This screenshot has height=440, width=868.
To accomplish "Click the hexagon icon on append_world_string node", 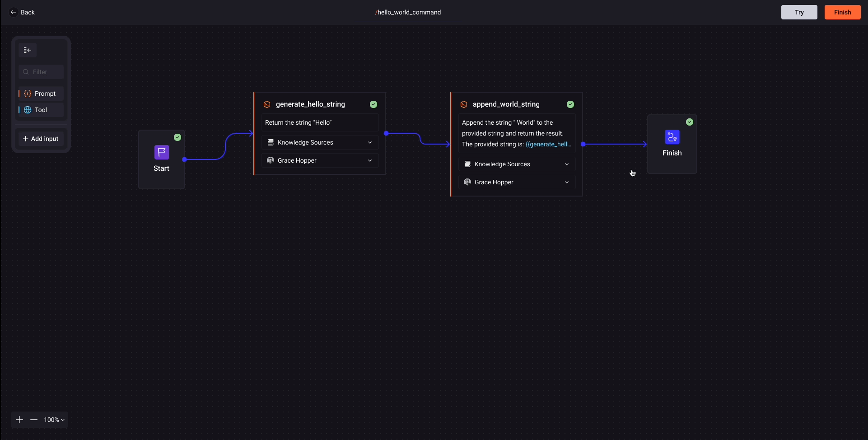I will click(464, 104).
